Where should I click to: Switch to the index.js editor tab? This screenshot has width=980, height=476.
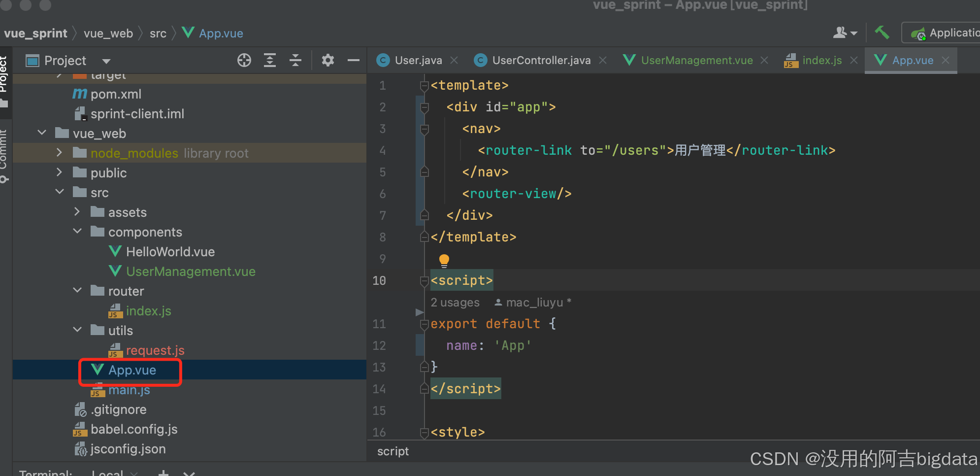[822, 60]
